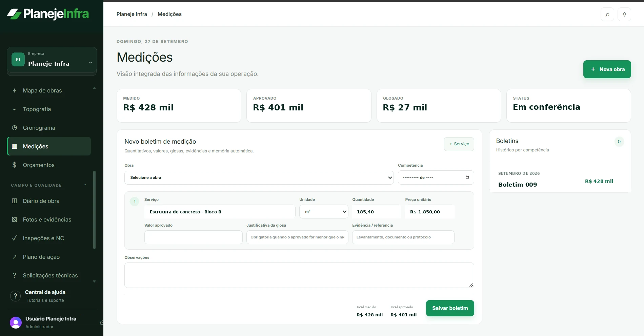This screenshot has height=336, width=644.
Task: Collapse the Campo e Qualidade section
Action: point(85,185)
